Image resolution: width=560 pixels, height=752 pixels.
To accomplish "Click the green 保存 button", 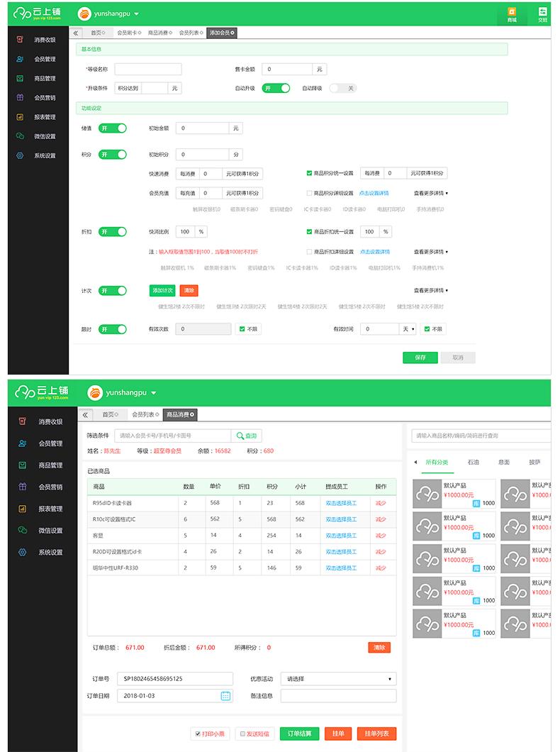I will coord(420,358).
